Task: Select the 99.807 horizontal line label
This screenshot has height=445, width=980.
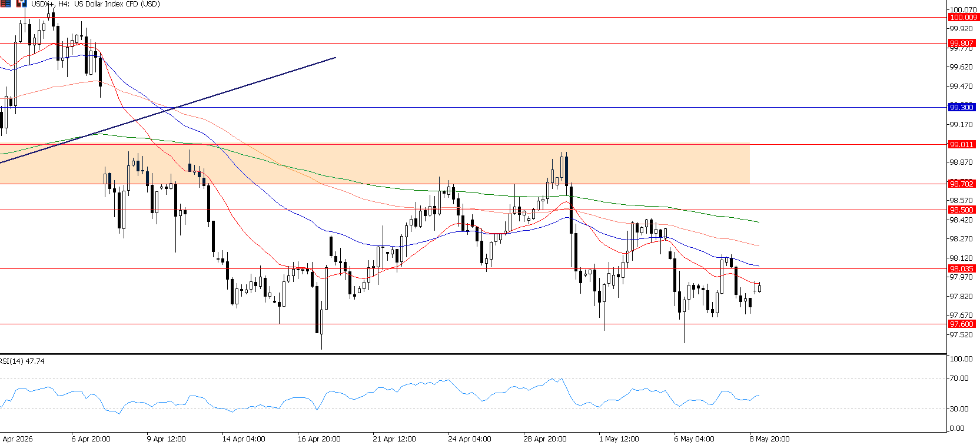Action: (962, 44)
